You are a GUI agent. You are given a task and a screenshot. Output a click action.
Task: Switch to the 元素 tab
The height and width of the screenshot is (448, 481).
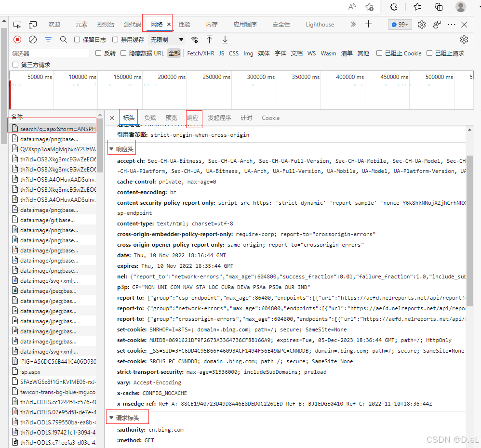click(81, 25)
